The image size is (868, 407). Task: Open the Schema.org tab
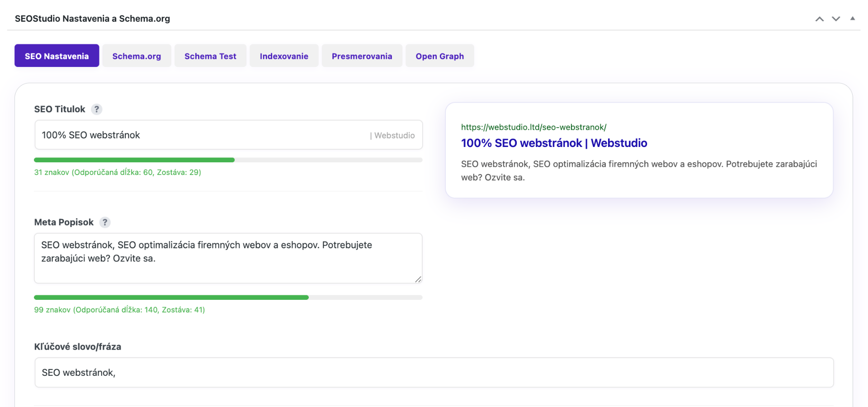(x=137, y=56)
